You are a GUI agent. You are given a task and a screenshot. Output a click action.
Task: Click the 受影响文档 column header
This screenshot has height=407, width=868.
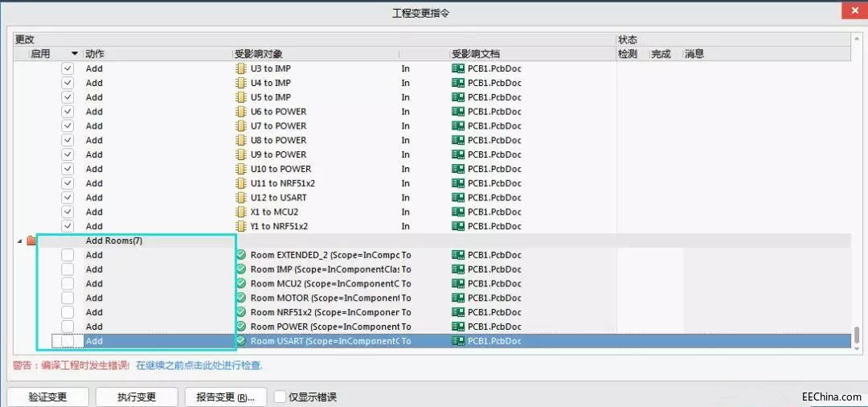(476, 54)
